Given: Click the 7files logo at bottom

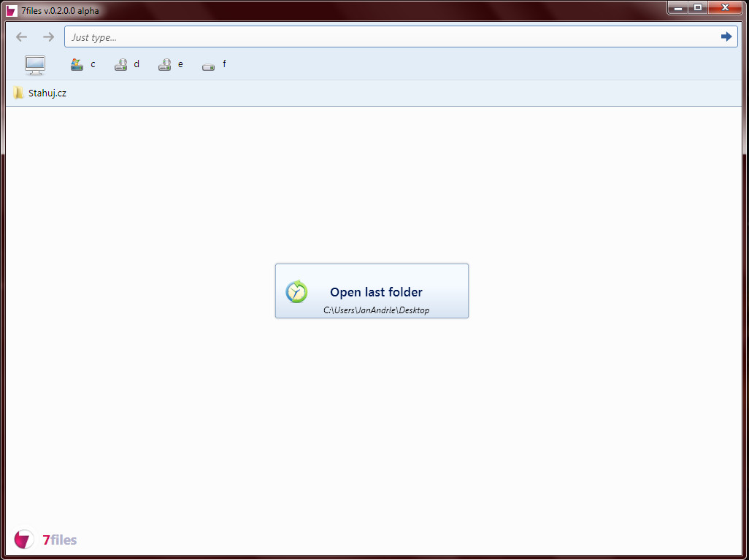Looking at the screenshot, I should (x=45, y=540).
